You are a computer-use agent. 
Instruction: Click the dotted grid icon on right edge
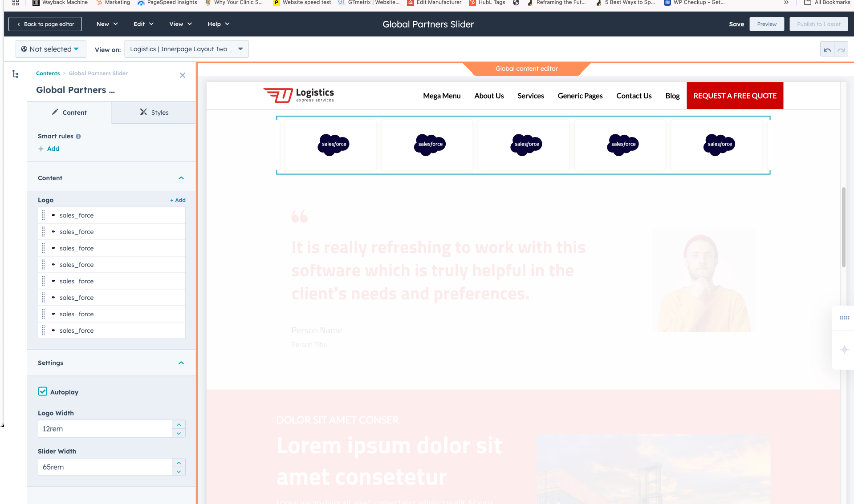click(x=844, y=318)
